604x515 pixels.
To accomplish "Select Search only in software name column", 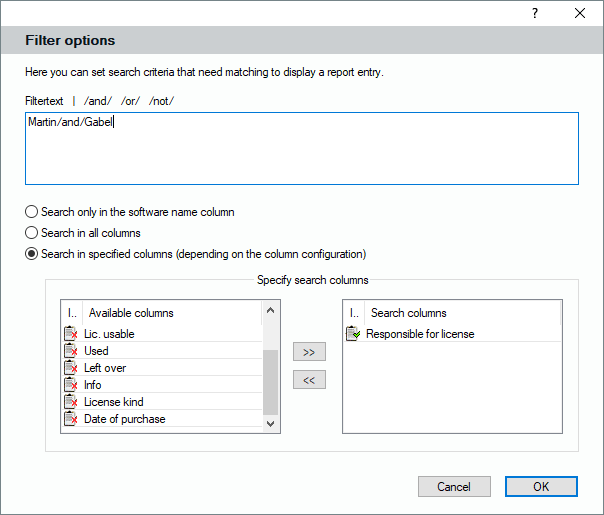I will click(x=32, y=212).
